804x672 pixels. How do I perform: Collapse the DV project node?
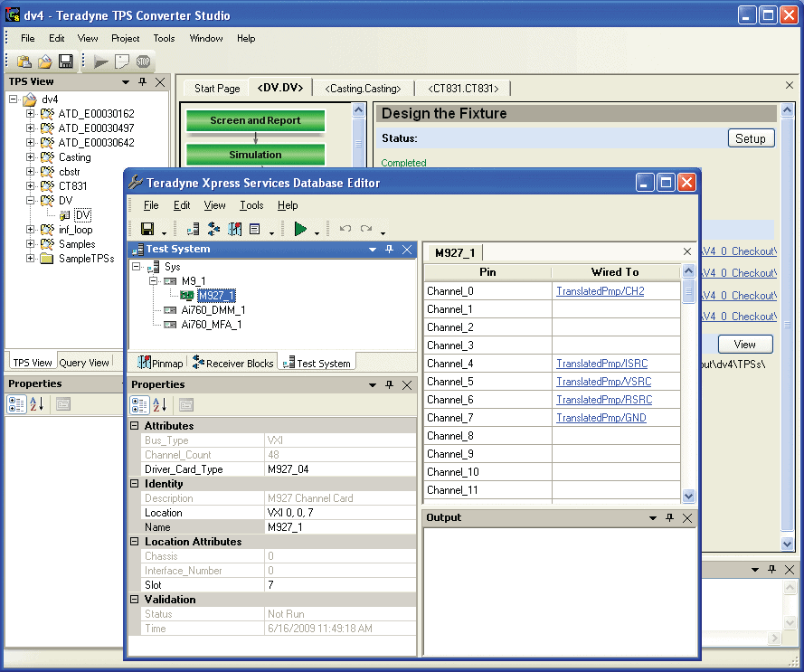coord(30,200)
